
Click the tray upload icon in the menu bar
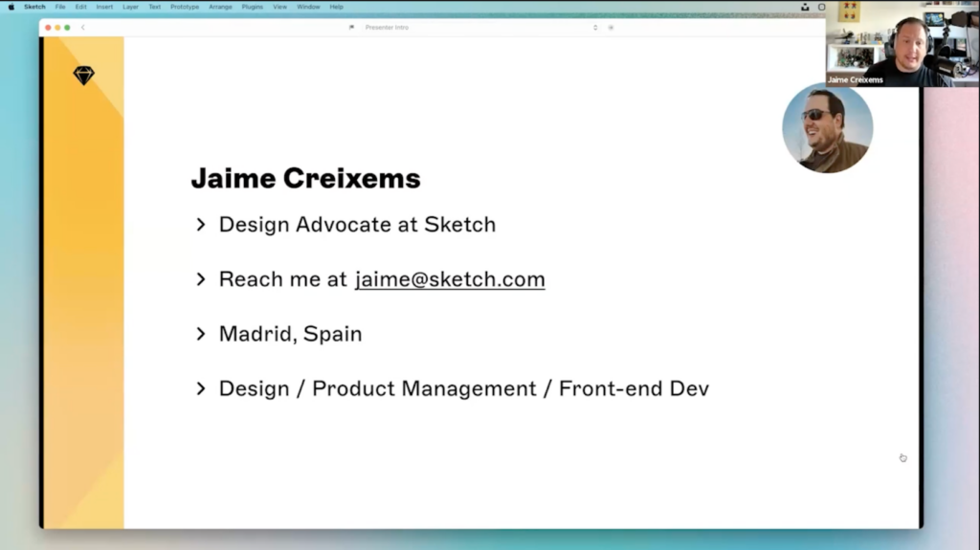point(805,7)
